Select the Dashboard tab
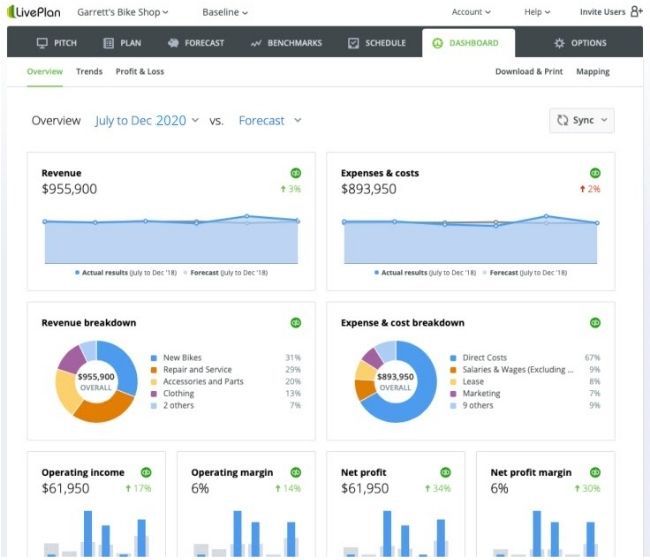The height and width of the screenshot is (560, 650). (468, 43)
